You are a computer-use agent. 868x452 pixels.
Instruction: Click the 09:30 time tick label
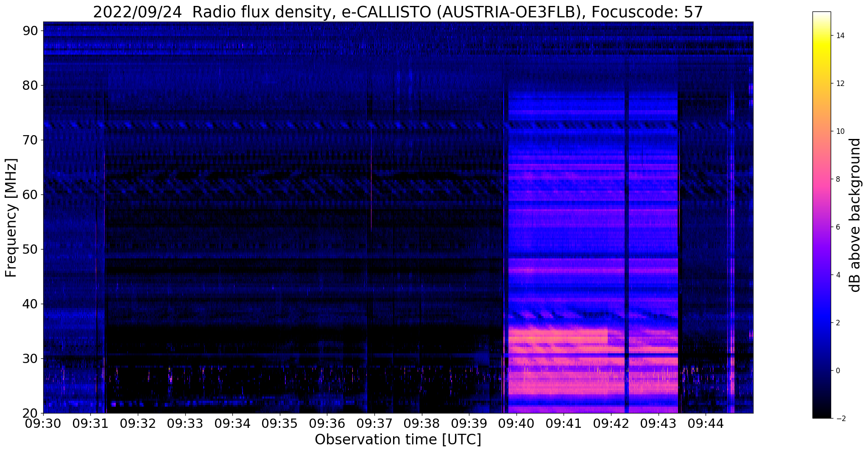click(x=43, y=424)
